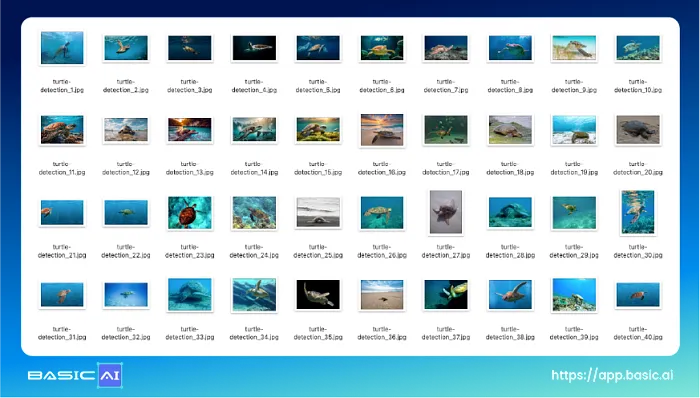Viewport: 700px width, 398px height.
Task: Click the turtle-detection_7.jpg file name label
Action: pos(446,86)
